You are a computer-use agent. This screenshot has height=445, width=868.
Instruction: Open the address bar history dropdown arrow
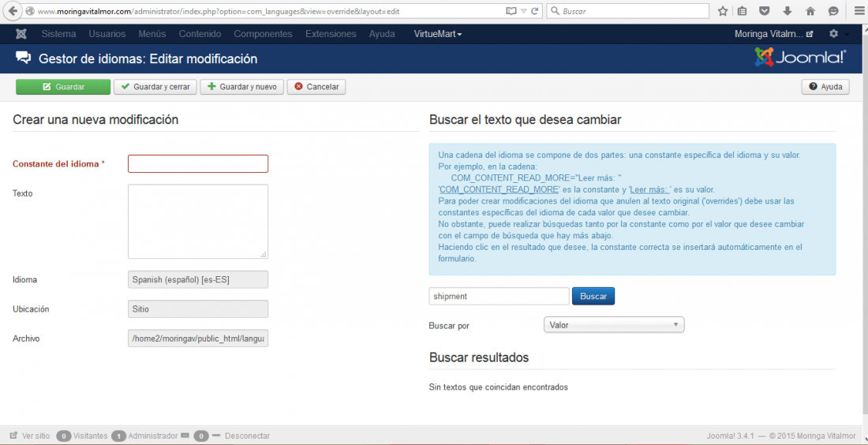524,11
